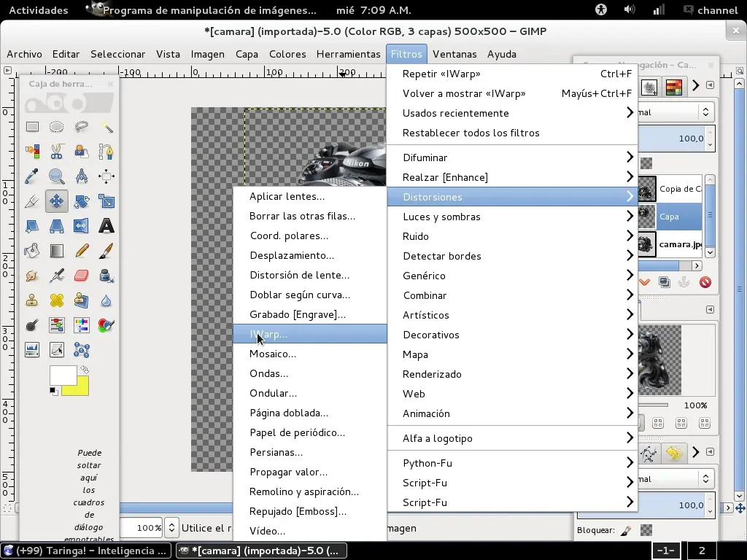
Task: Select the Scissors Select tool
Action: point(57,152)
